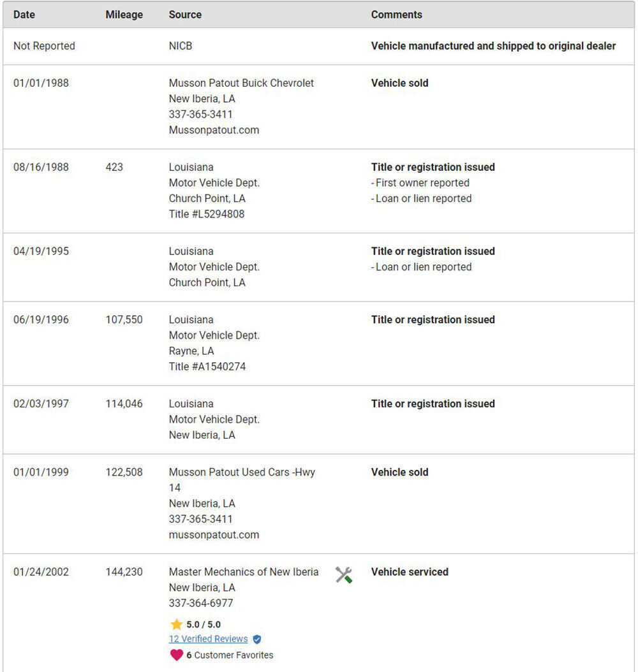Image resolution: width=638 pixels, height=672 pixels.
Task: Open mussonpatout.com under Musson Patout Used Cars
Action: click(214, 535)
